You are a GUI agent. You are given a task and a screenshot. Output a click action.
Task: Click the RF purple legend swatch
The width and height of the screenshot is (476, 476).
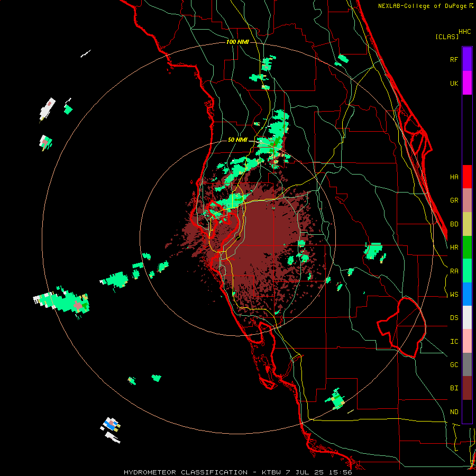[x=467, y=59]
